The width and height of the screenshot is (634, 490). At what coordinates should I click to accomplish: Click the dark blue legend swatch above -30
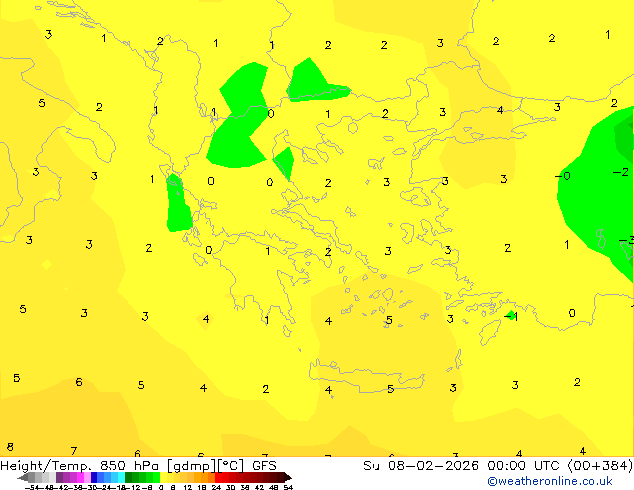click(x=94, y=477)
